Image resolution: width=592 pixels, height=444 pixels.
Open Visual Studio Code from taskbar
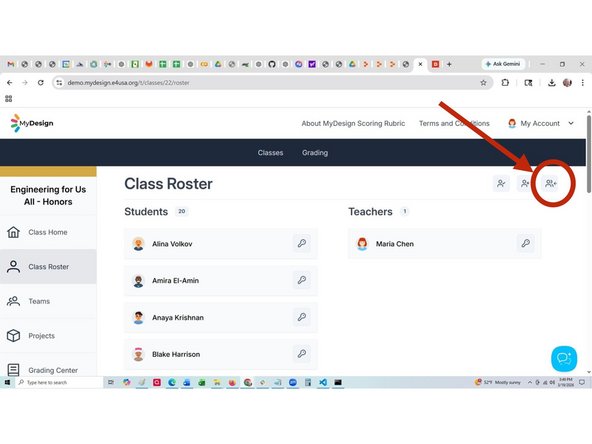click(x=323, y=382)
